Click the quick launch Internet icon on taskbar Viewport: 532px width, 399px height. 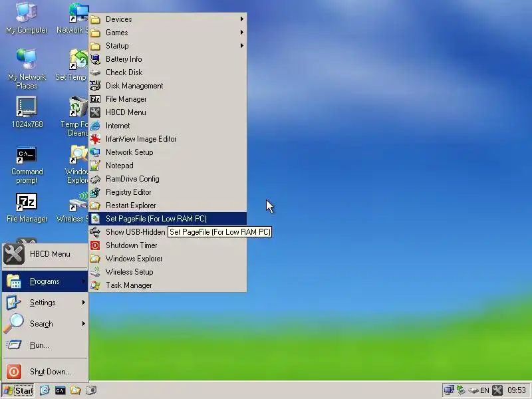coord(45,390)
